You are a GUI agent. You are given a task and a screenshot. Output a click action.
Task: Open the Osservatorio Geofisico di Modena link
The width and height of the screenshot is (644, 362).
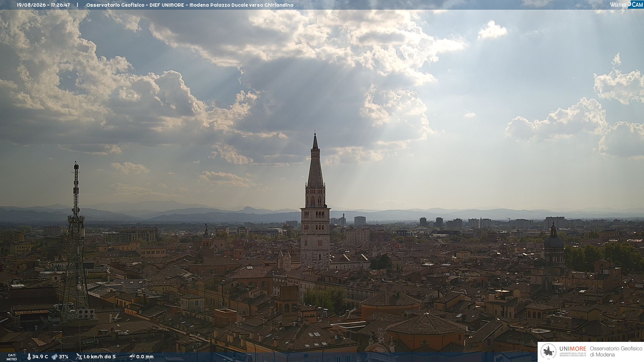point(616,352)
